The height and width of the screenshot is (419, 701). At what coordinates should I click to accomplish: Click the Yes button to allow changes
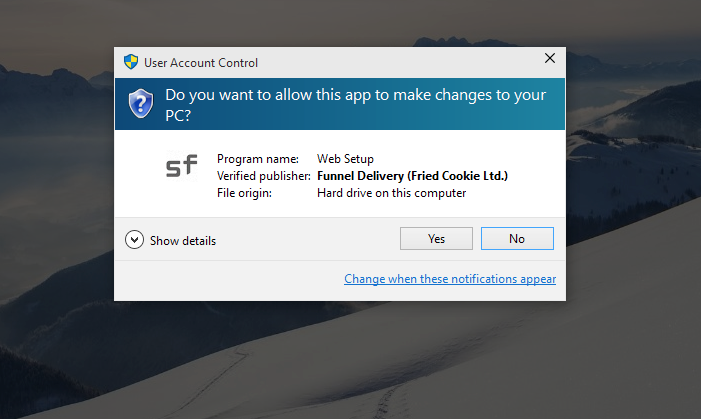click(x=436, y=238)
